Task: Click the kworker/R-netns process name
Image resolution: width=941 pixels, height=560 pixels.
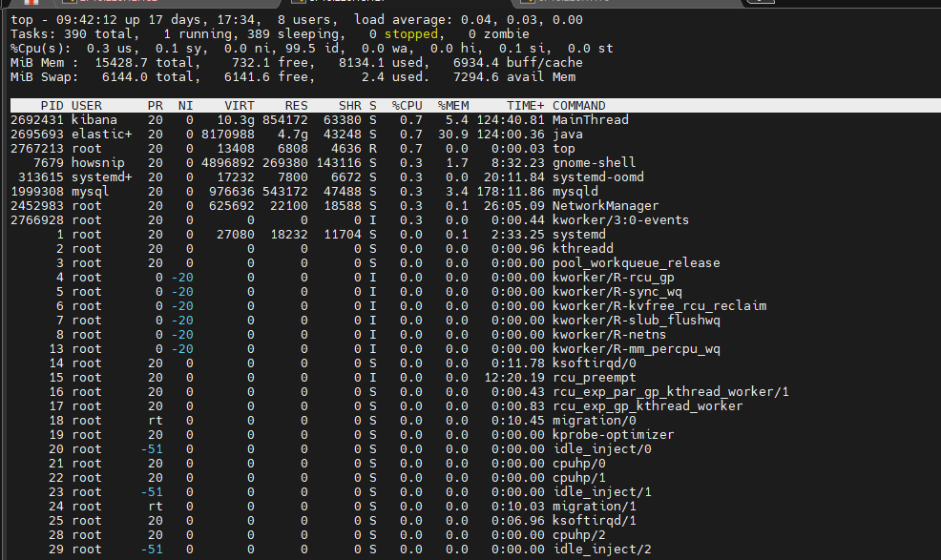Action: (x=609, y=334)
